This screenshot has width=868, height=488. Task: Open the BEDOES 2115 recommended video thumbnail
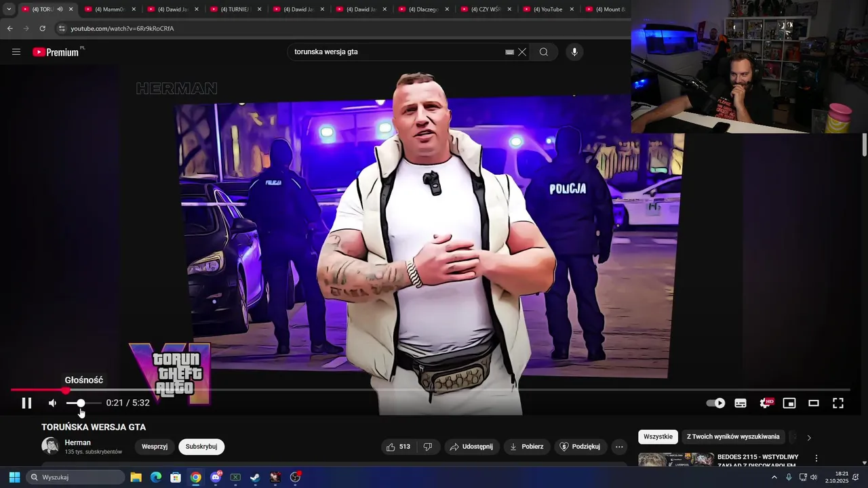point(676,460)
